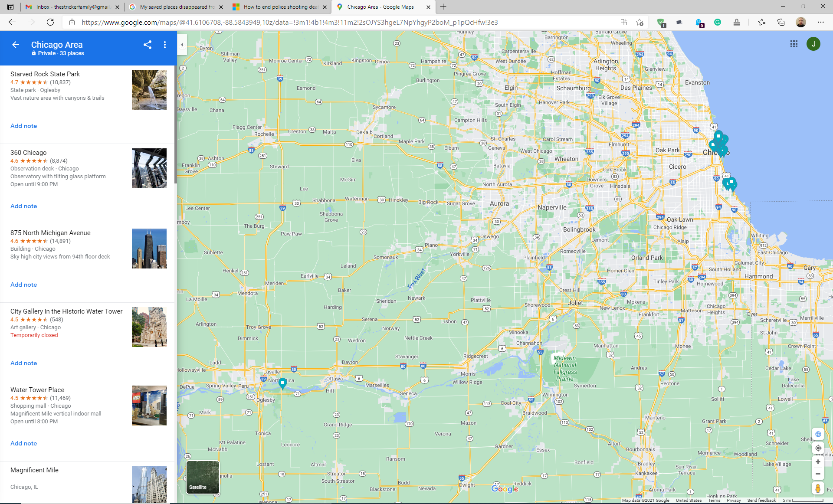This screenshot has width=833, height=504.
Task: Open Water Tower Place photo thumbnail
Action: [x=149, y=406]
